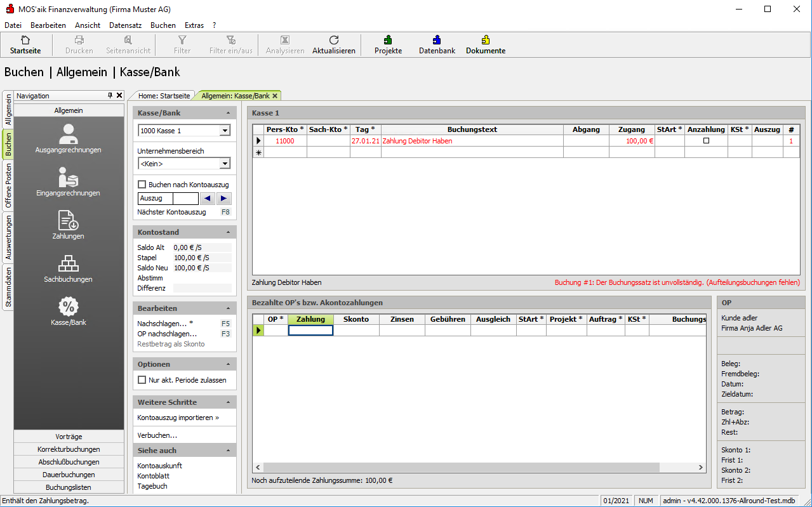Refresh data with Aktualisieren
812x507 pixels.
point(333,44)
